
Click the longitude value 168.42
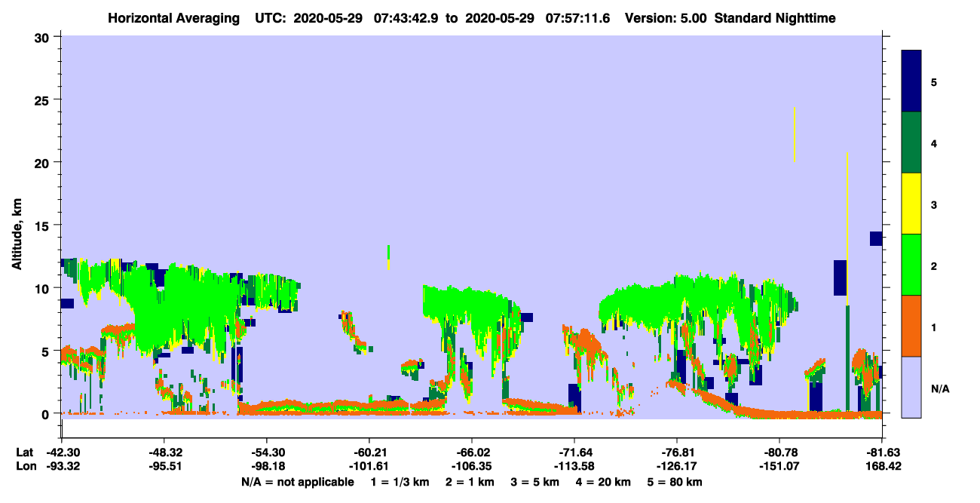883,466
